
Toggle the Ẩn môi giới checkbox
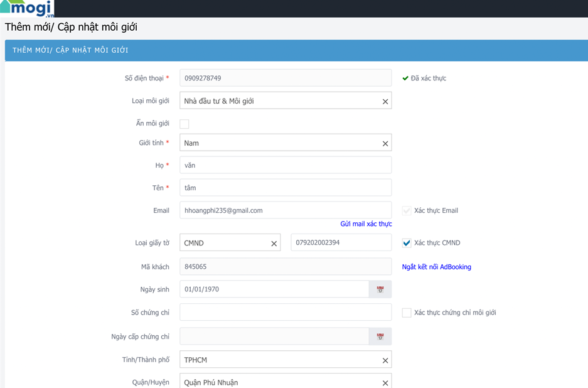(x=184, y=124)
